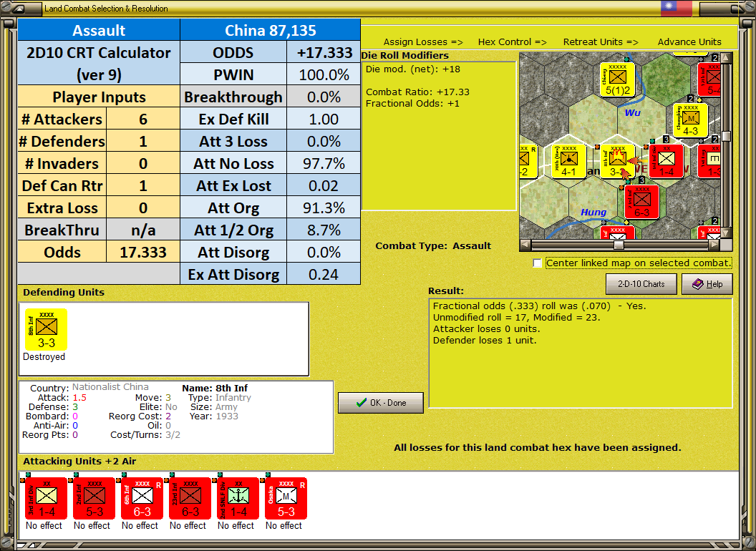Click the yellow 4-1 artillery unit on map
This screenshot has height=551, width=756.
[x=569, y=161]
